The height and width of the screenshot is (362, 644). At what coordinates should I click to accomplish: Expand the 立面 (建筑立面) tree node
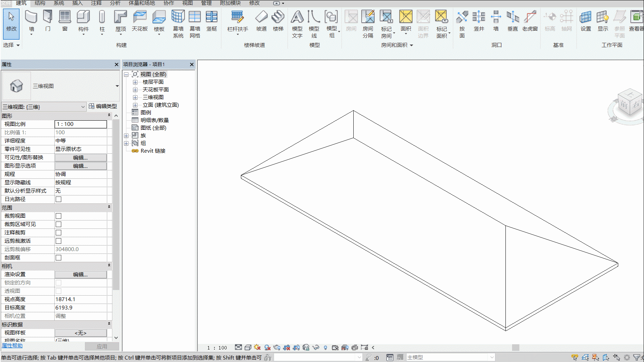[x=135, y=105]
